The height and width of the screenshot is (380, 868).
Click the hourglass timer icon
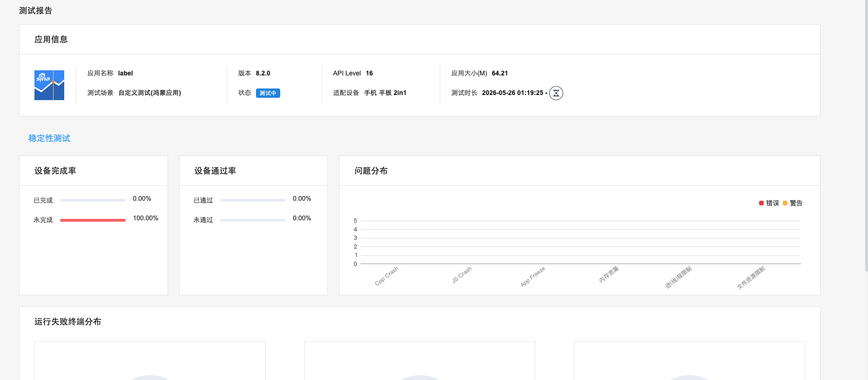(x=556, y=93)
